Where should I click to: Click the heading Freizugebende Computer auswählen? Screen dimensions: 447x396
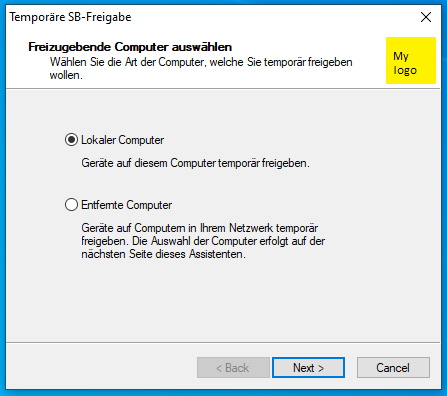tap(130, 47)
